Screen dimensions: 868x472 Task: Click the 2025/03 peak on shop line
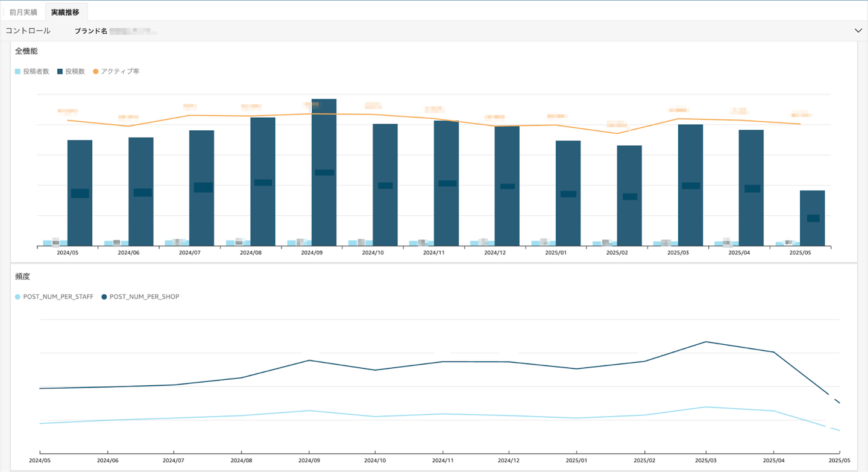point(706,342)
